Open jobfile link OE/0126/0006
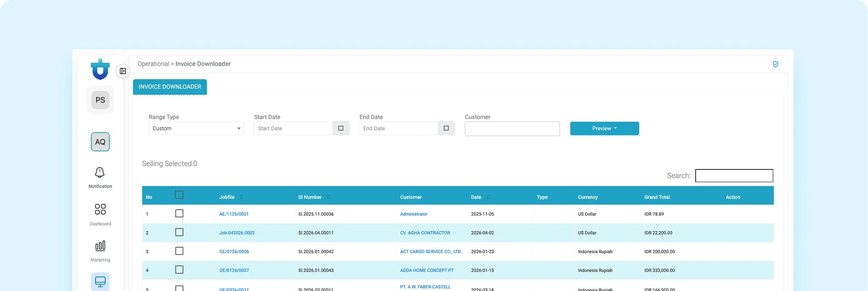This screenshot has height=291, width=868. 234,252
